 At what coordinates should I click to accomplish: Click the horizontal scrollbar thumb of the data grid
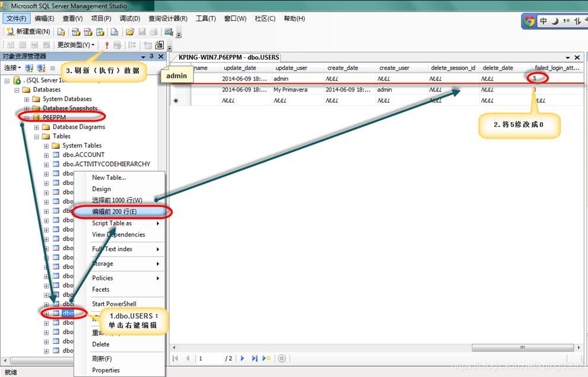tap(522, 348)
